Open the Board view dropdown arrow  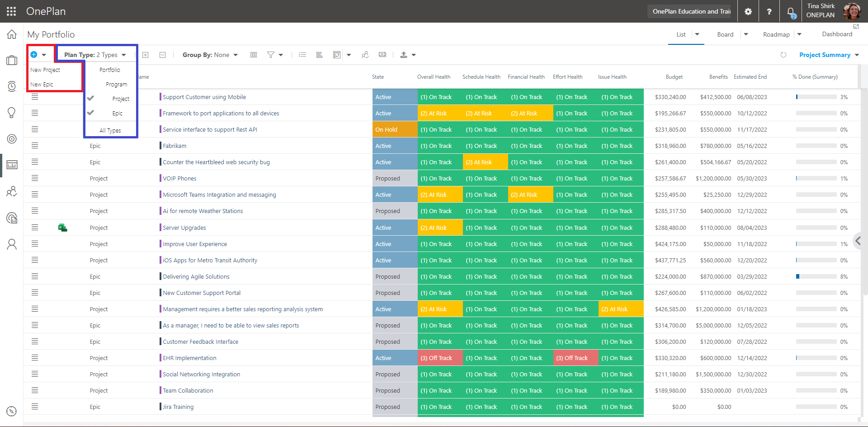(x=746, y=34)
